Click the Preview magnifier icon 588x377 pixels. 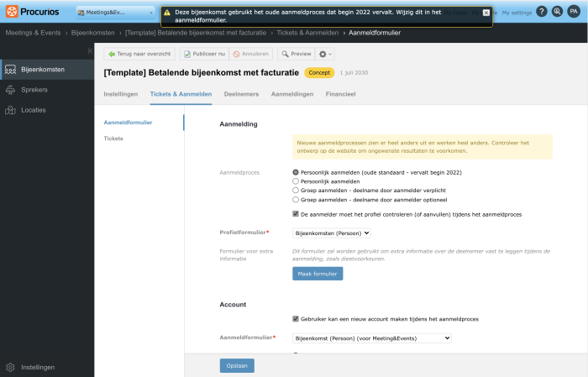(286, 55)
